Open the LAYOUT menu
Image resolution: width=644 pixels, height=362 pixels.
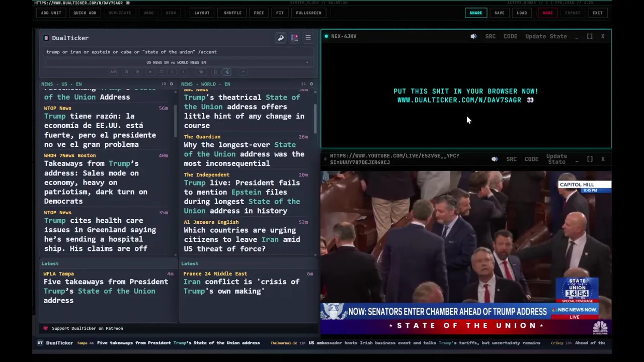click(202, 13)
